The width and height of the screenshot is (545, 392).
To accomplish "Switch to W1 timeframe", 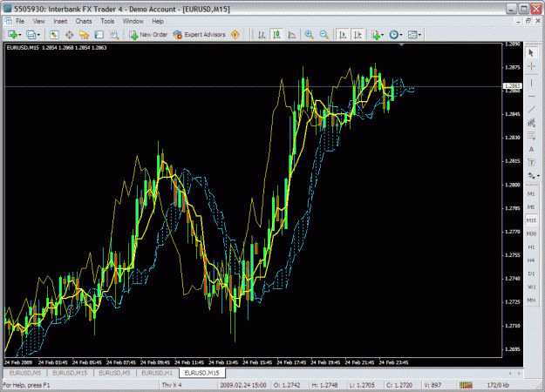I will pyautogui.click(x=531, y=287).
